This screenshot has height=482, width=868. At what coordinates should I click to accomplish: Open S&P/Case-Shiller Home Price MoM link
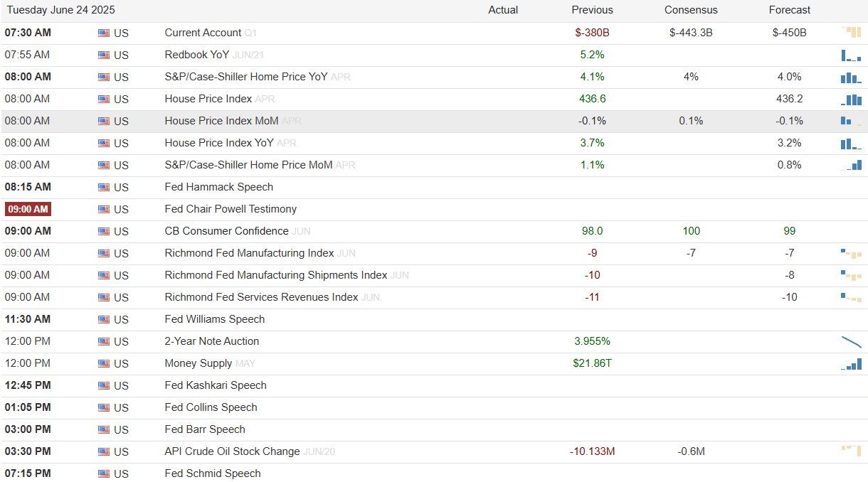click(248, 165)
